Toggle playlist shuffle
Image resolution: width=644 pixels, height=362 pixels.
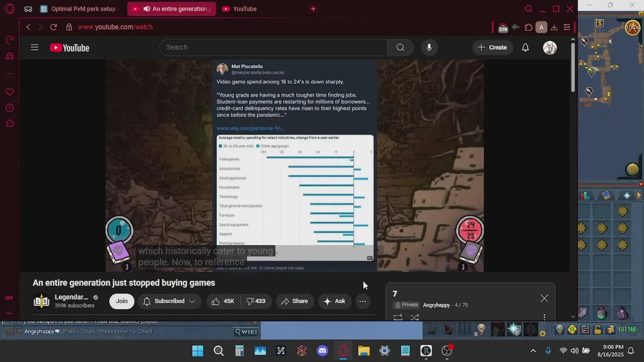(x=415, y=317)
